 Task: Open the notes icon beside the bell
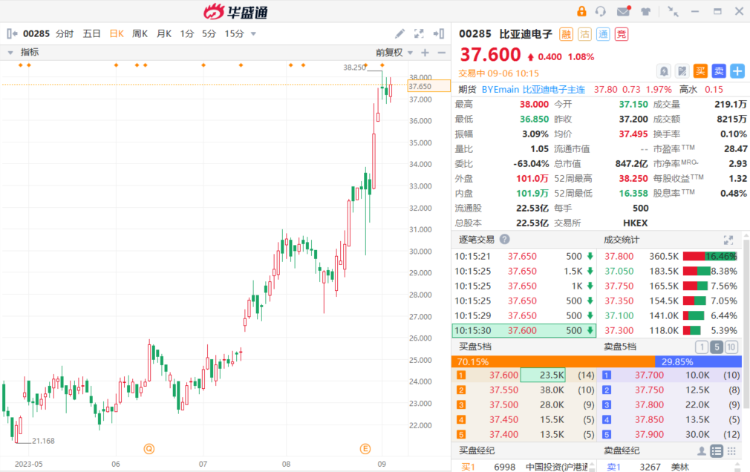point(682,71)
